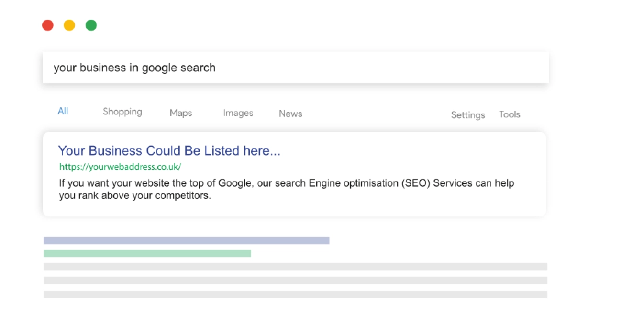Open the Shopping search tab
The height and width of the screenshot is (330, 644).
tap(122, 112)
